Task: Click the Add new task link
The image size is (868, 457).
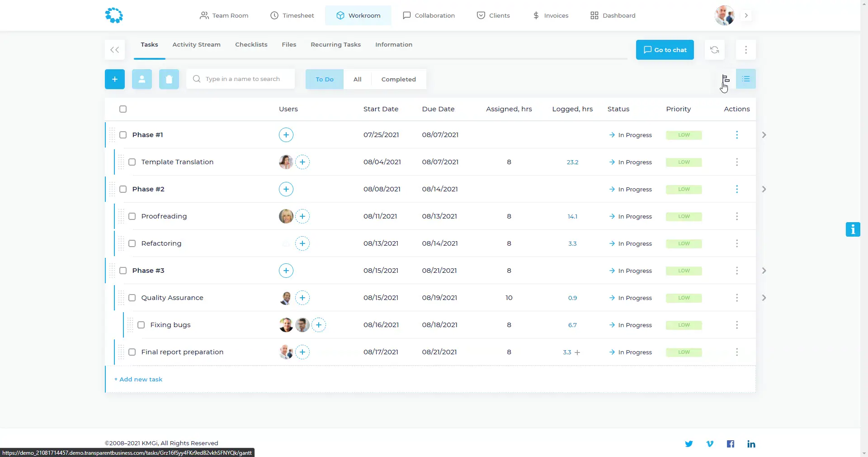Action: pyautogui.click(x=138, y=379)
